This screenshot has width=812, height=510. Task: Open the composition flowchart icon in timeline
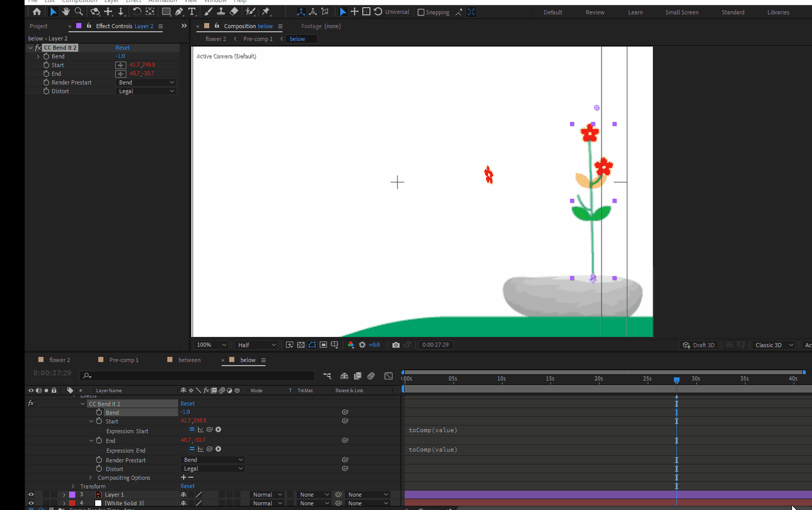point(327,376)
